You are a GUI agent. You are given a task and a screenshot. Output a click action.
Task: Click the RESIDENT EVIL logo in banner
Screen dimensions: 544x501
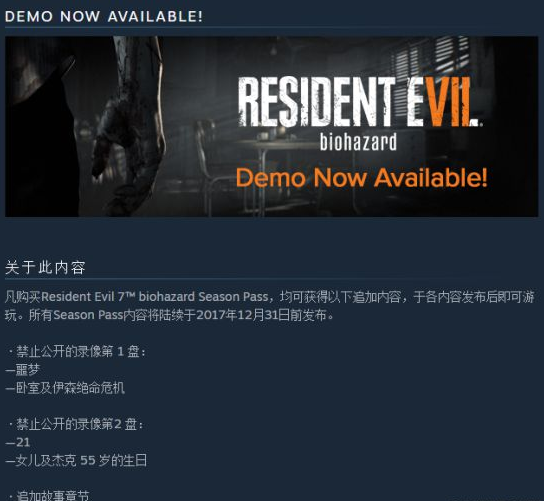[x=359, y=102]
